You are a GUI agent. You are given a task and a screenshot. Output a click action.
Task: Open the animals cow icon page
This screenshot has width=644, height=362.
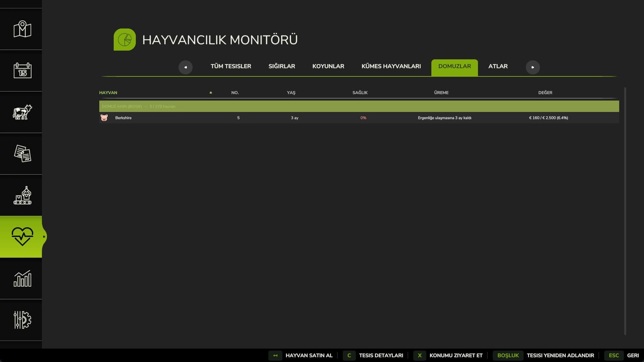click(22, 112)
